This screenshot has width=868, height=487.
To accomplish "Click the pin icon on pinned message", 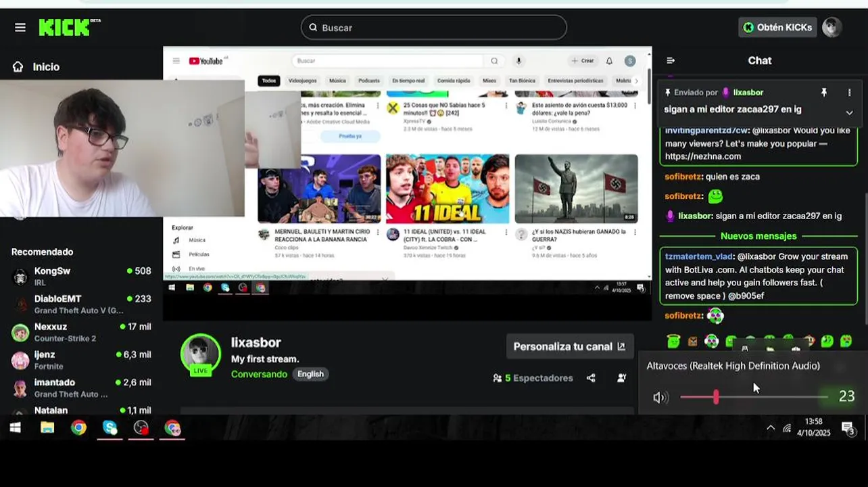I will coord(823,92).
